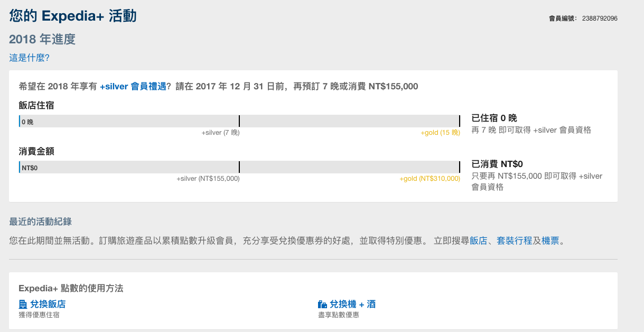This screenshot has width=644, height=332.
Task: Open the 這是什麼? help link
Action: coord(30,58)
